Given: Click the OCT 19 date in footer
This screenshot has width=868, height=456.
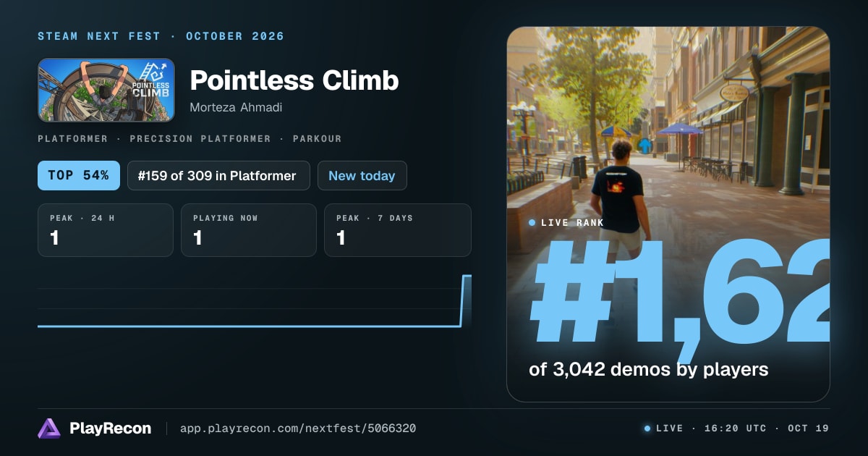Looking at the screenshot, I should click(x=809, y=428).
